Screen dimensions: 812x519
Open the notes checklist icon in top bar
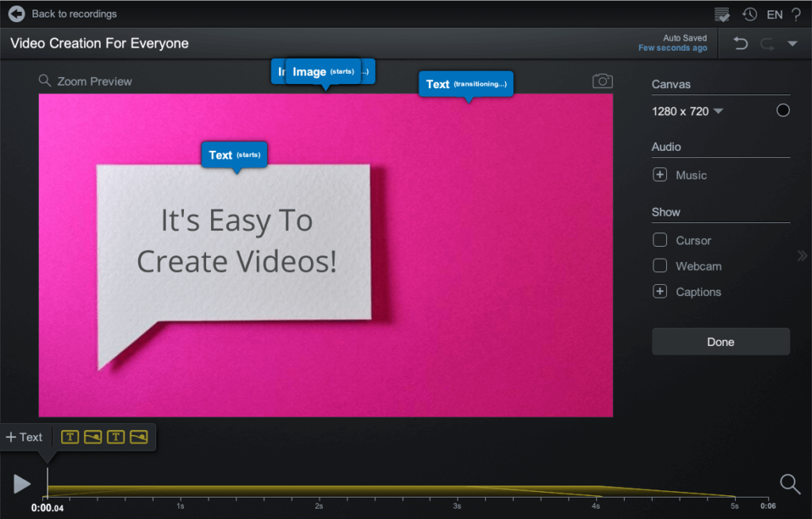click(722, 14)
